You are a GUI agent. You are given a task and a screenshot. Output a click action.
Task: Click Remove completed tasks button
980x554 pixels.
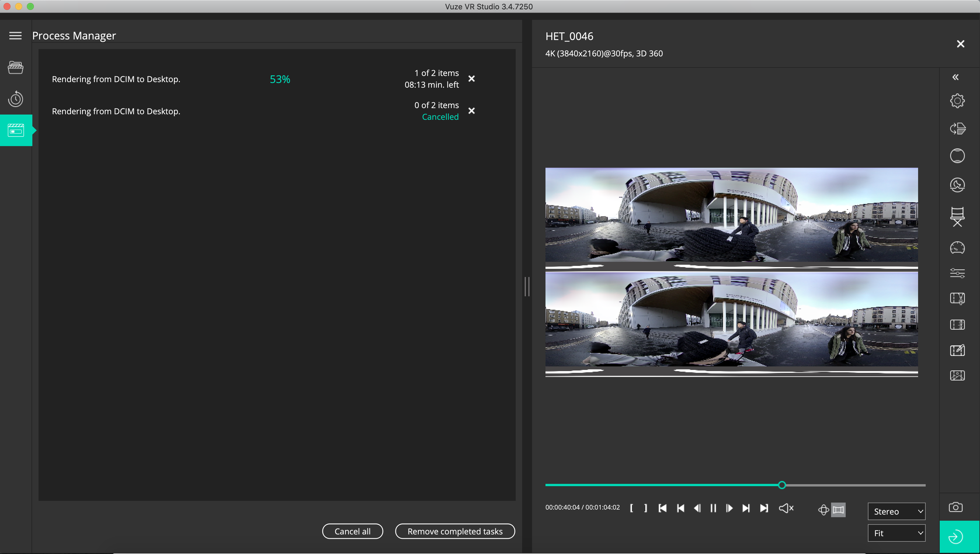pyautogui.click(x=455, y=531)
